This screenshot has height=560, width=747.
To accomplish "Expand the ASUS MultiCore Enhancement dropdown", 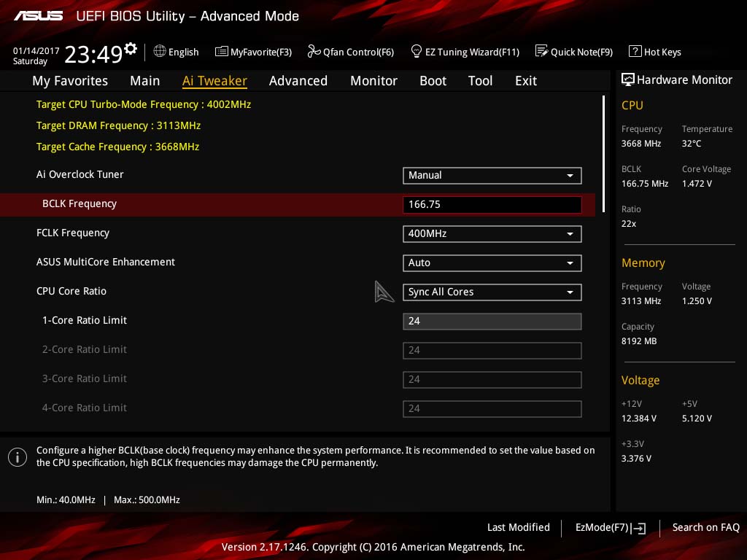I will pyautogui.click(x=492, y=262).
